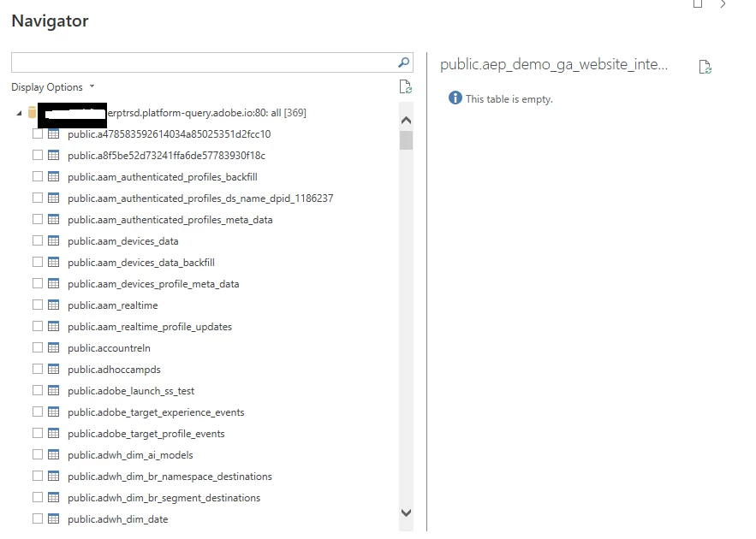Select public.aam_authenticated_profiles_backfill table name
The height and width of the screenshot is (539, 756).
pyautogui.click(x=163, y=177)
